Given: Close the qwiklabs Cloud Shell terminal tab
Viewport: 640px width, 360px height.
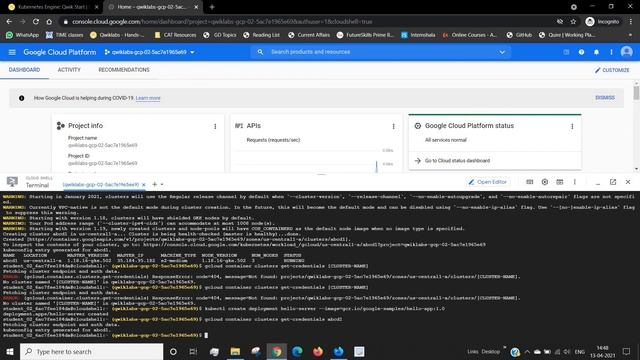Looking at the screenshot, I should [144, 184].
